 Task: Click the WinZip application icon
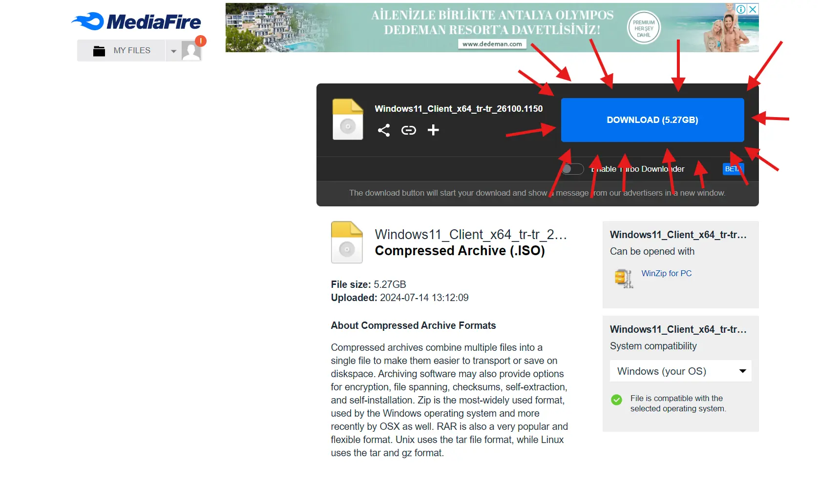(624, 278)
